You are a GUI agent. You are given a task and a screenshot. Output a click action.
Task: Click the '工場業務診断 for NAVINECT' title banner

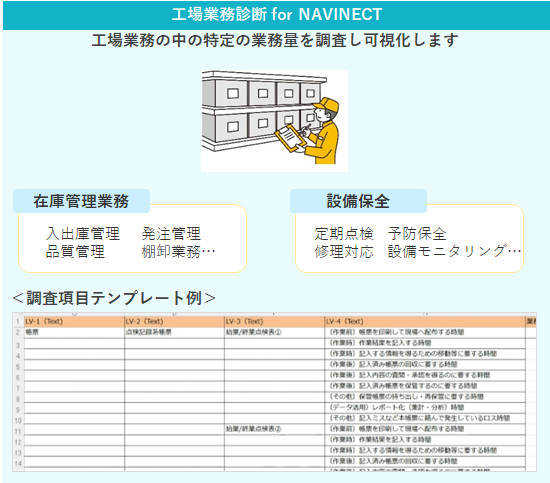click(x=276, y=15)
